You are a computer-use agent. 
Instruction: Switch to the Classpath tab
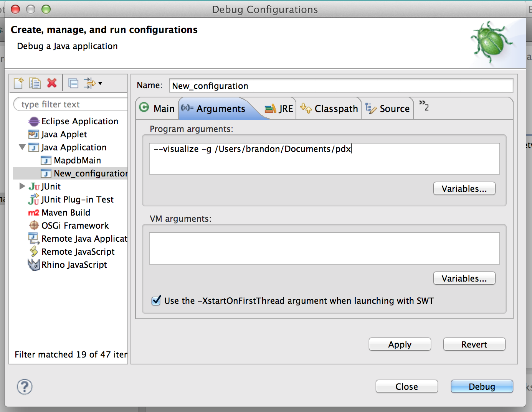point(329,109)
